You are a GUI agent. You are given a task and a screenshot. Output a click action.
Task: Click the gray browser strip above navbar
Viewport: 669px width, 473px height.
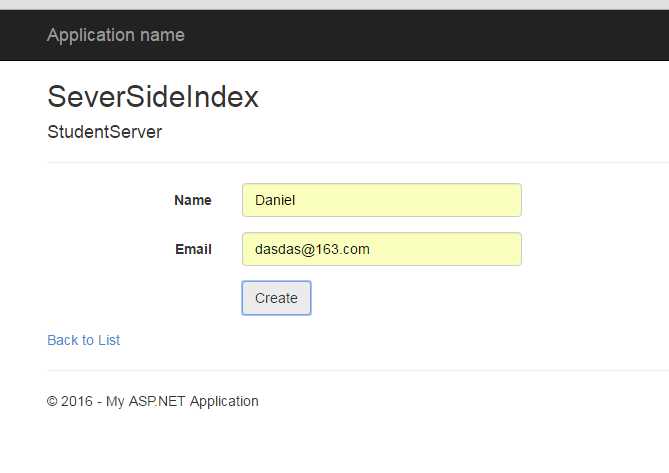pyautogui.click(x=334, y=4)
